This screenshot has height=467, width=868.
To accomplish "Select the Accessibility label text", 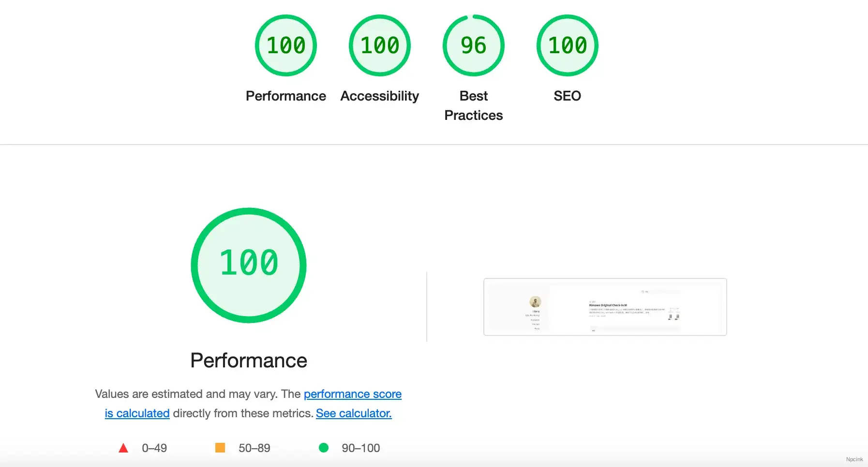I will coord(379,96).
